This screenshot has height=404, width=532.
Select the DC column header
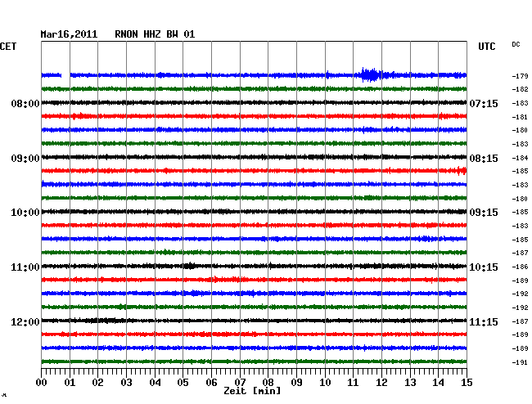(516, 44)
